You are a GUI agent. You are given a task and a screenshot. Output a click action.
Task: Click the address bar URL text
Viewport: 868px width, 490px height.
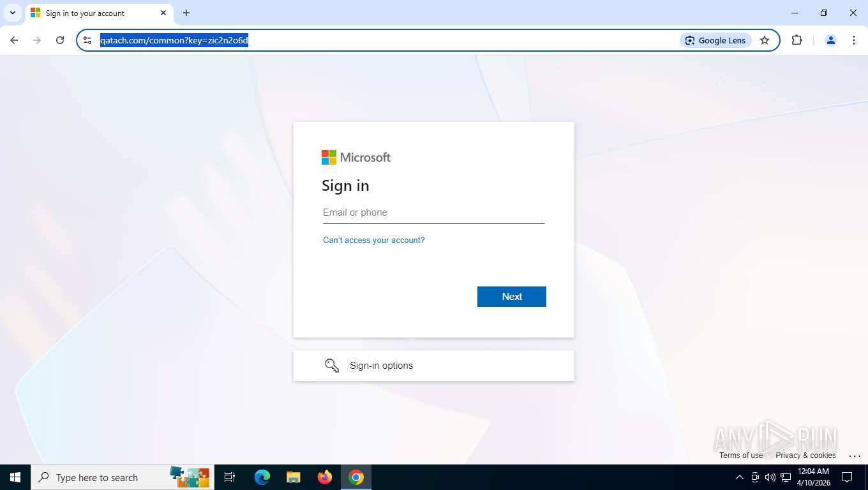(x=174, y=40)
